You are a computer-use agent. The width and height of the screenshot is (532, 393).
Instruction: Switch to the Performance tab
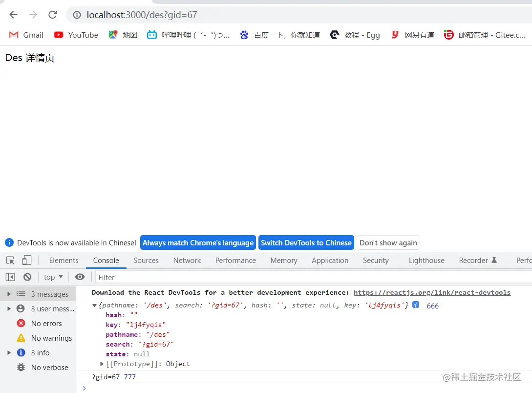(235, 261)
